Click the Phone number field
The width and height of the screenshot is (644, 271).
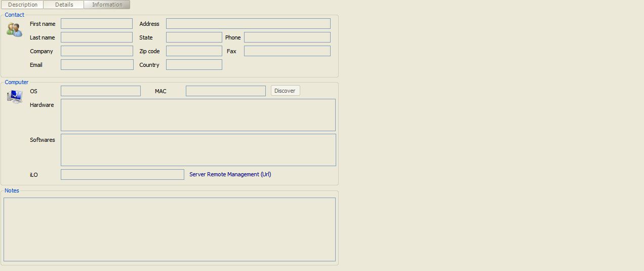pos(287,37)
